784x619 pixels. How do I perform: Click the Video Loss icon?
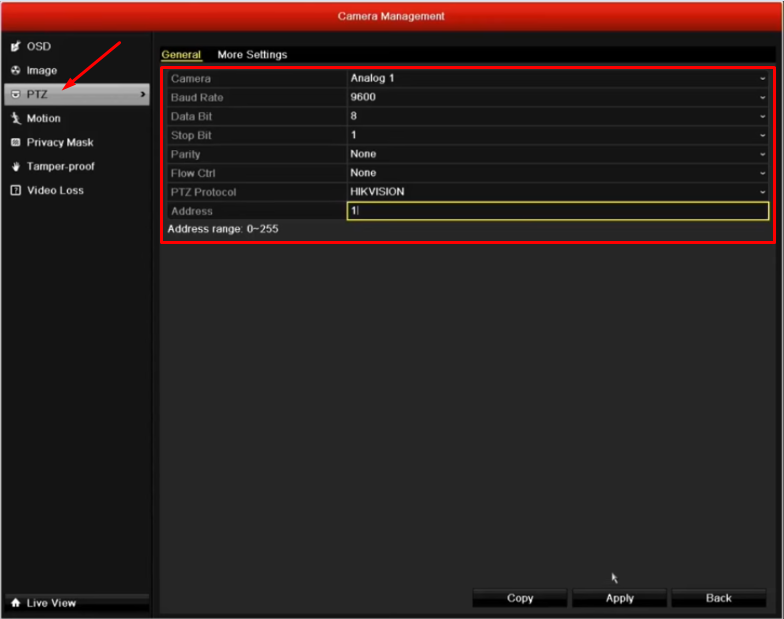coord(16,190)
